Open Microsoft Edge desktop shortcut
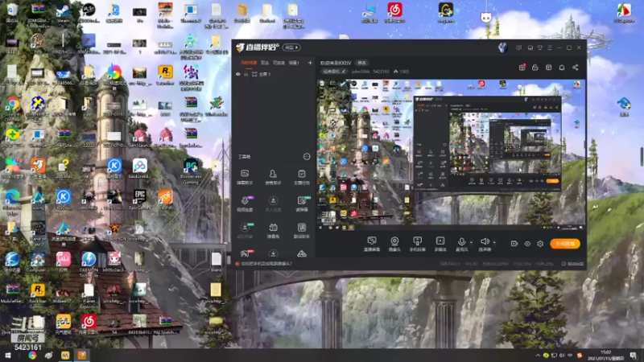This screenshot has height=362, width=644. 12,203
